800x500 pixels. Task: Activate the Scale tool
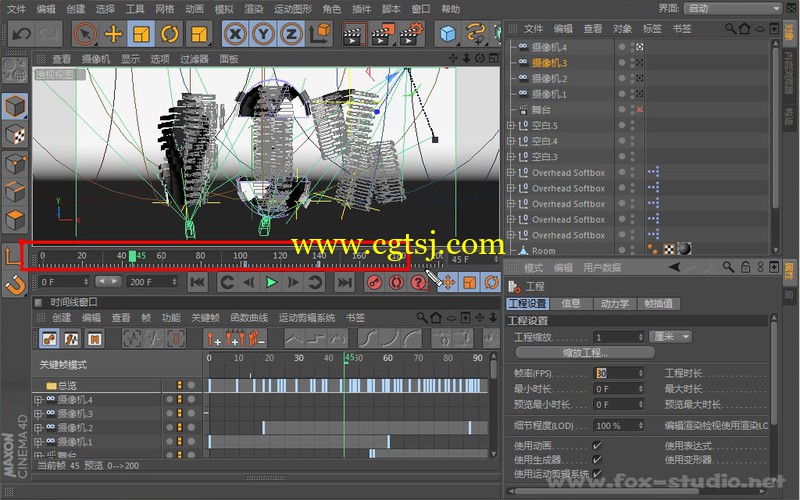141,34
